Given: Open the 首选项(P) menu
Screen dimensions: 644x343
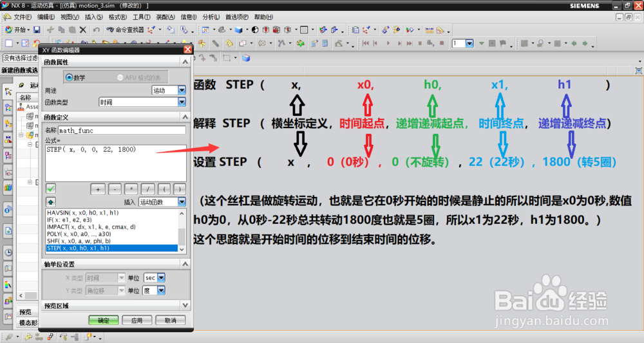Looking at the screenshot, I should point(237,17).
